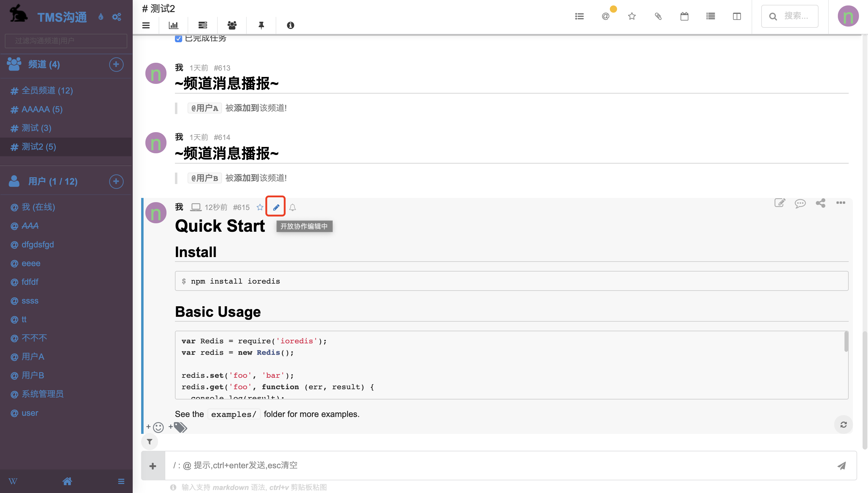Image resolution: width=868 pixels, height=493 pixels.
Task: Click the user avatar in top right corner
Action: click(848, 16)
